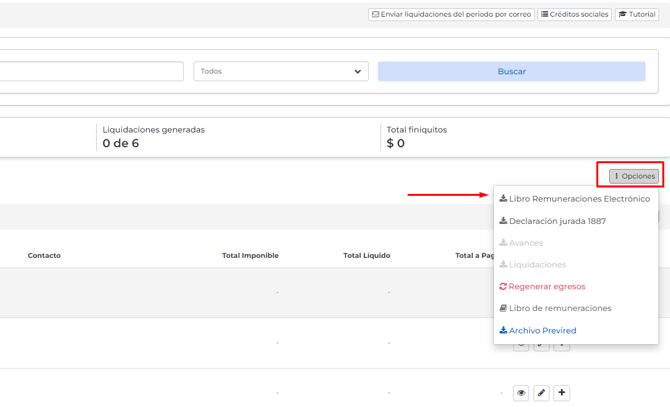This screenshot has height=407, width=670.
Task: Click the Total Líquido column header
Action: point(366,256)
